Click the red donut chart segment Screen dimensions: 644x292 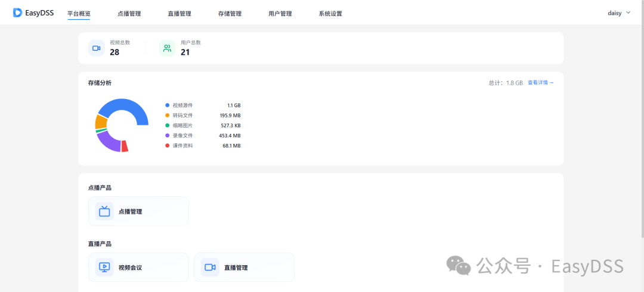[125, 146]
